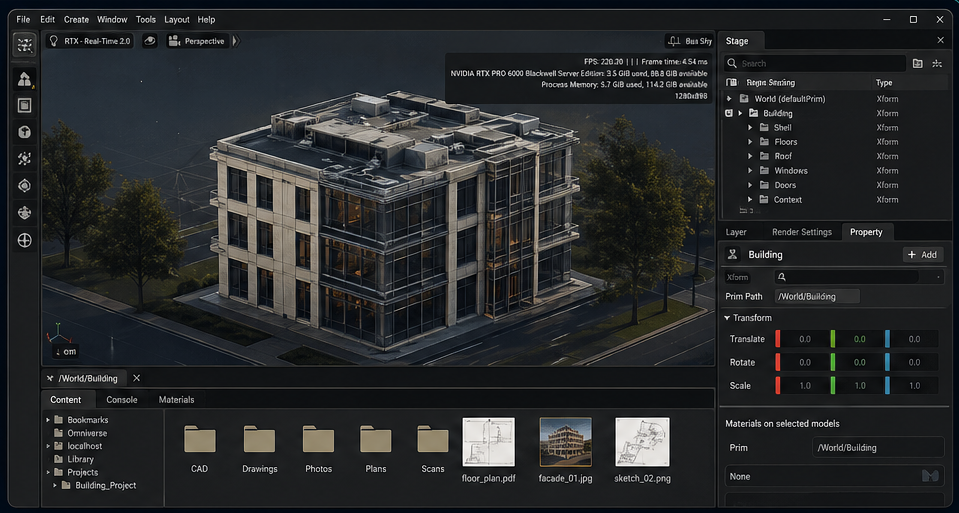959x513 pixels.
Task: Click the World prim icon in the Stage tree
Action: click(x=744, y=98)
